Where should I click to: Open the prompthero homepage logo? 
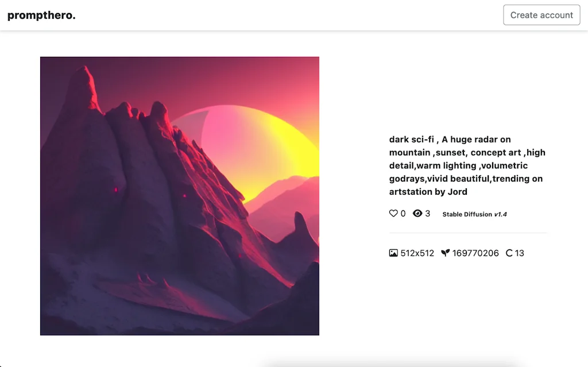[x=41, y=16]
